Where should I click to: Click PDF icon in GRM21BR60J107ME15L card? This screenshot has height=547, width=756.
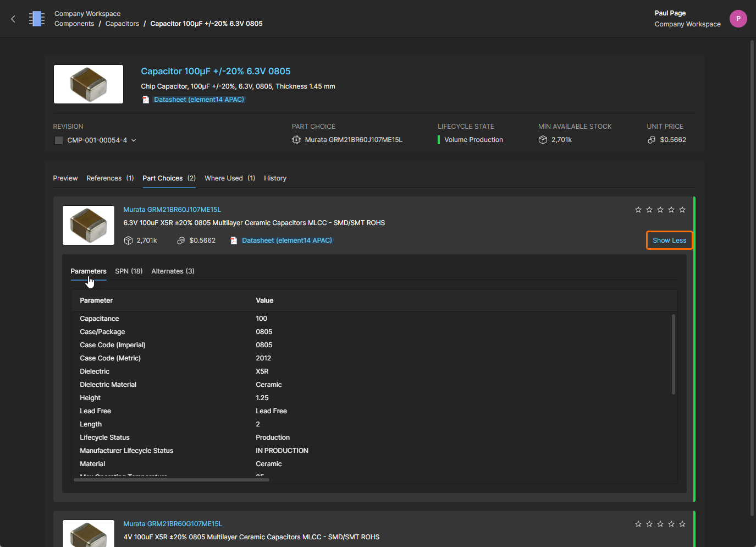(x=234, y=240)
